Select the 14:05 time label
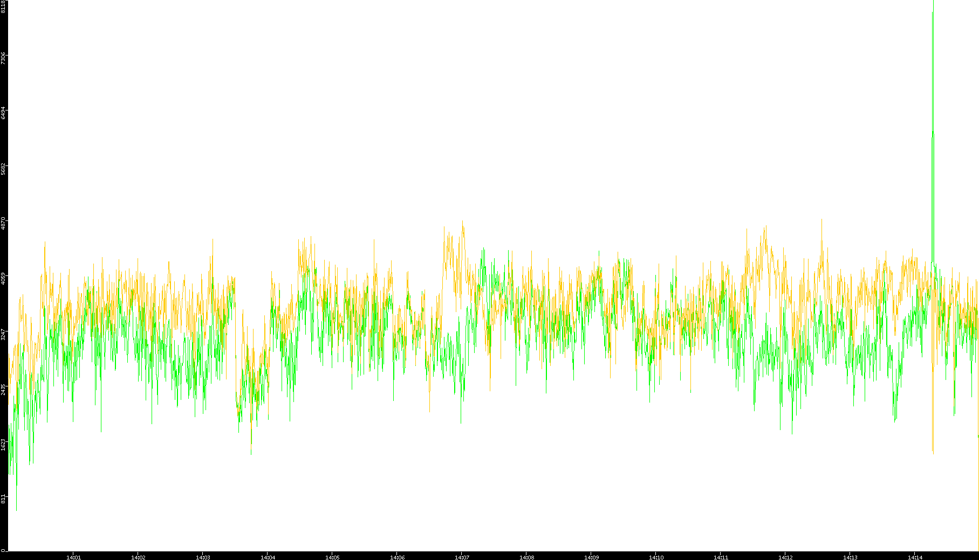 [x=332, y=557]
